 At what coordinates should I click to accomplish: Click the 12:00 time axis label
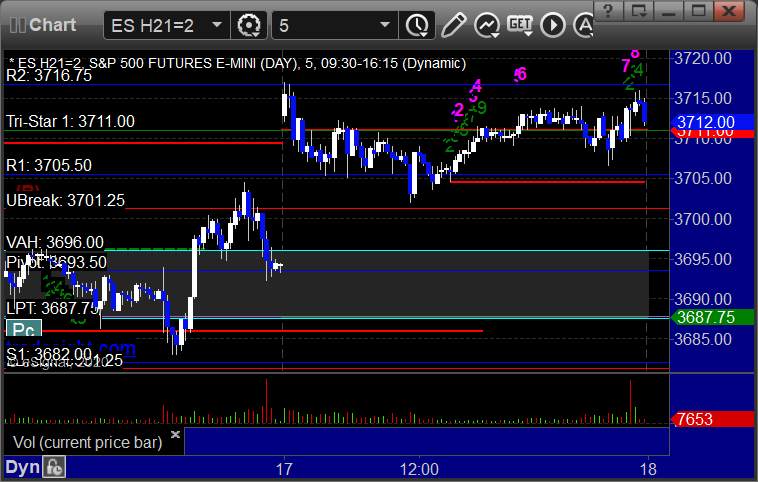(x=419, y=469)
